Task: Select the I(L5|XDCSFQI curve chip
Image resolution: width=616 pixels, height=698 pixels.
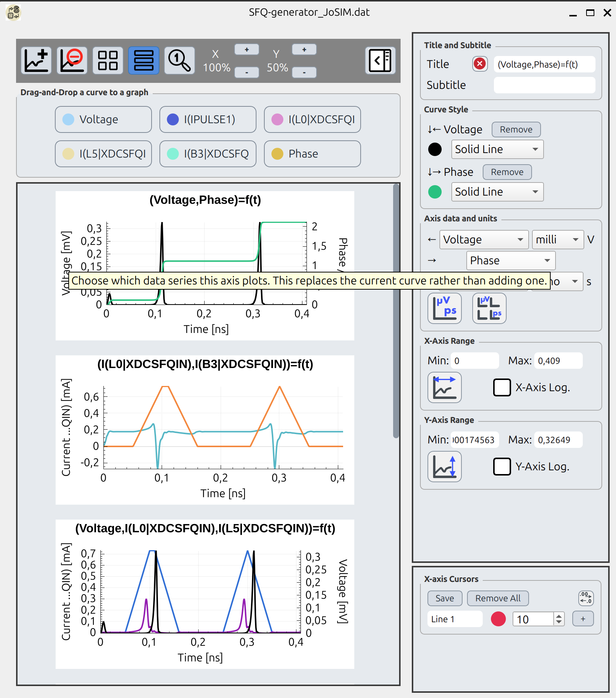Action: [x=103, y=154]
